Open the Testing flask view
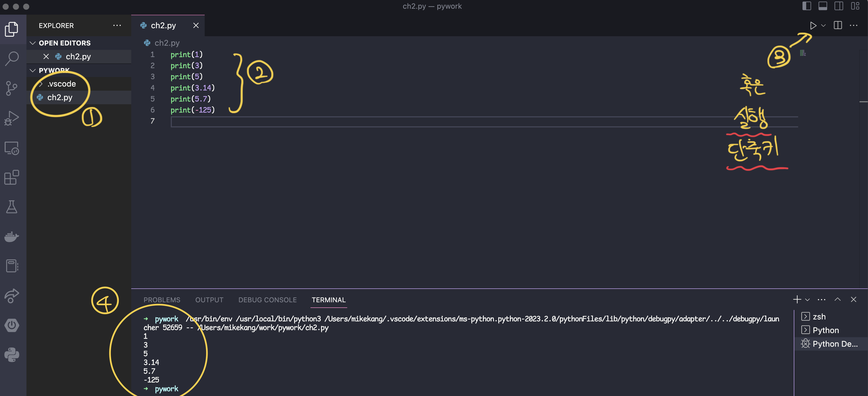 (12, 207)
